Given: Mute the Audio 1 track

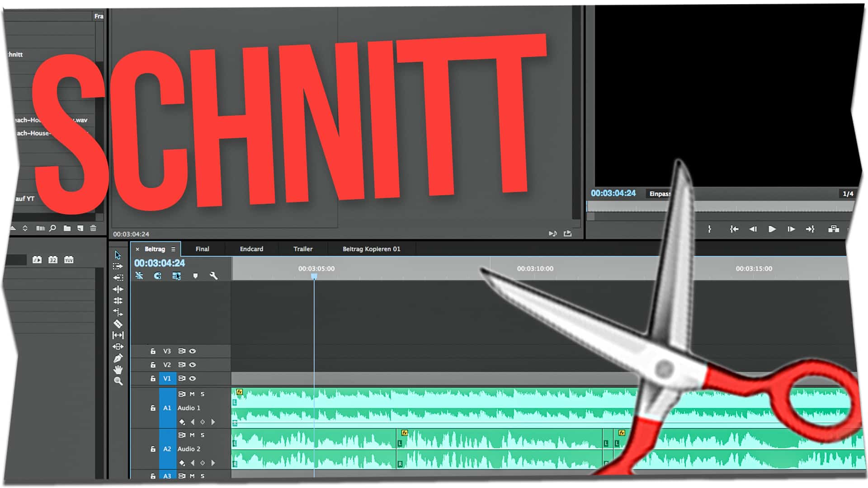Looking at the screenshot, I should pyautogui.click(x=192, y=394).
